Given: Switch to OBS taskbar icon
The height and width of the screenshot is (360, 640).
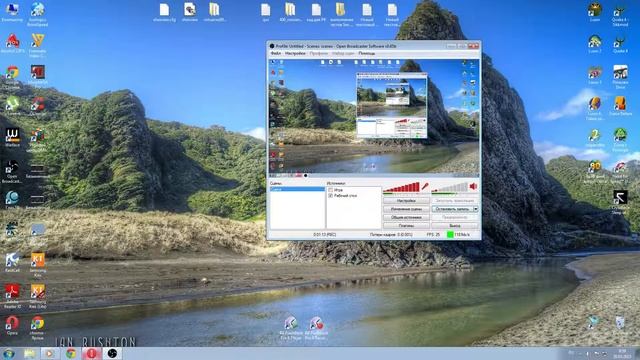Looking at the screenshot, I should tap(112, 353).
